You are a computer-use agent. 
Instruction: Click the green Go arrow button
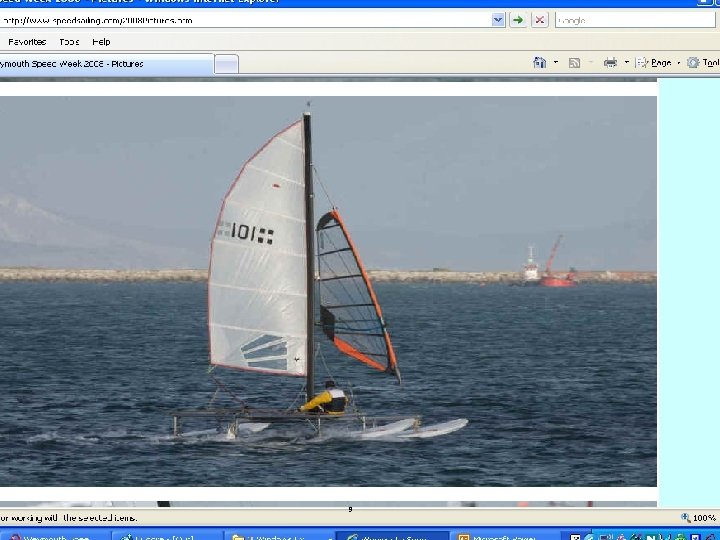518,20
